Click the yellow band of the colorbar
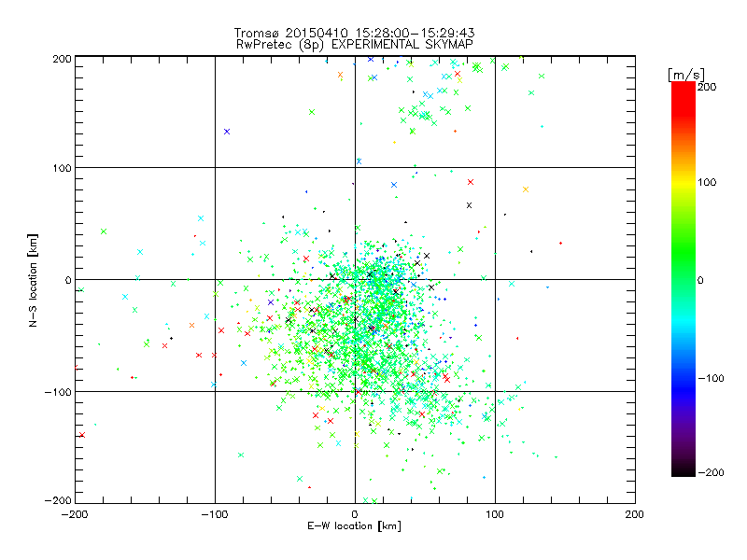 683,183
